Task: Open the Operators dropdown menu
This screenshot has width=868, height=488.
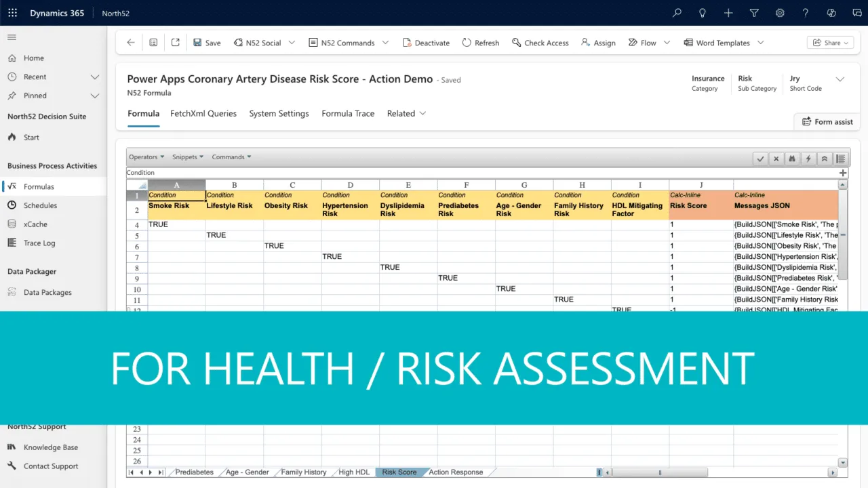Action: 146,157
